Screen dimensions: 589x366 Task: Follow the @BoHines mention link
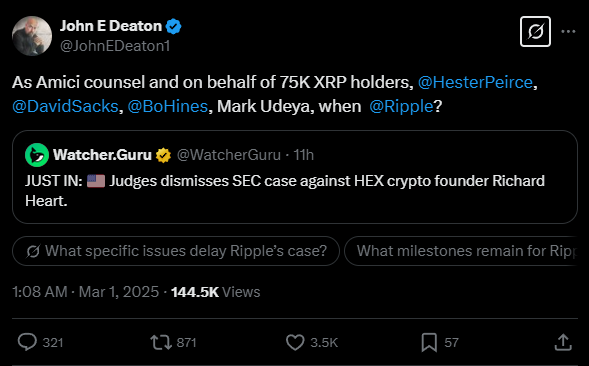coord(168,106)
